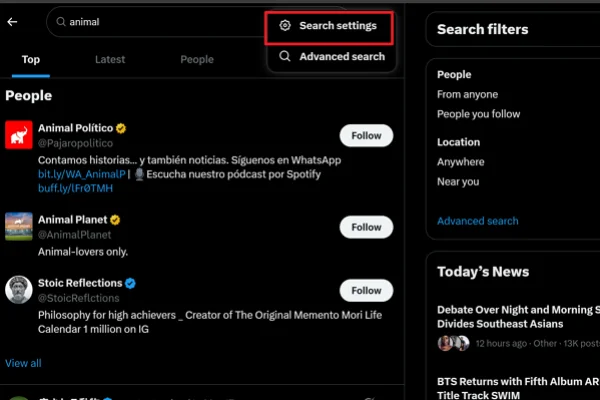Click Stoic Reflections blue verified badge
The width and height of the screenshot is (600, 400).
tap(130, 283)
